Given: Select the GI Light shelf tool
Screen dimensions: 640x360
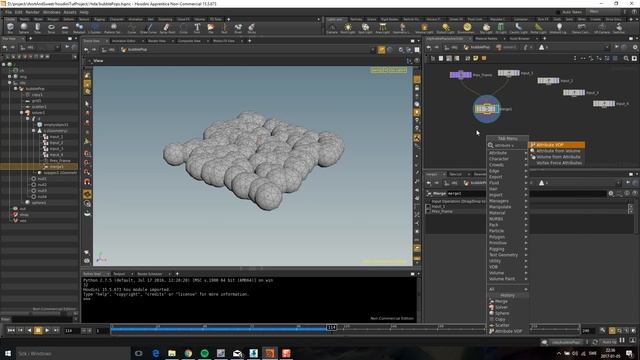Looking at the screenshot, I should [500, 28].
